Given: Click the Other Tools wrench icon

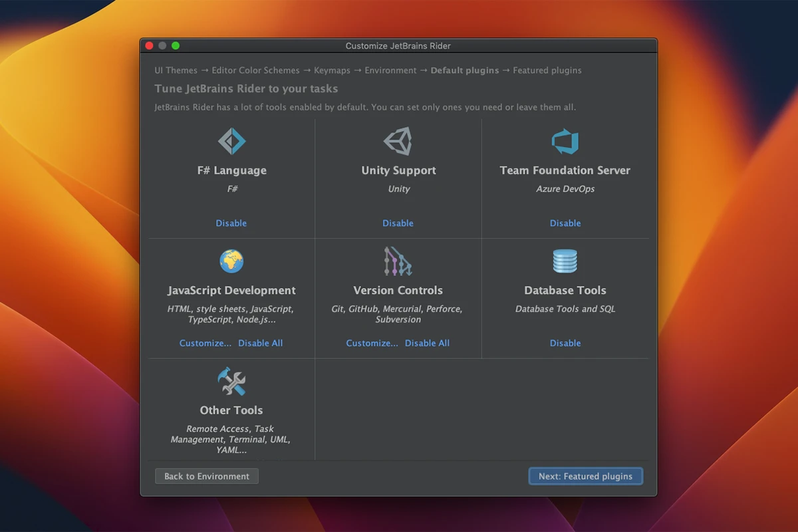Looking at the screenshot, I should [x=231, y=382].
